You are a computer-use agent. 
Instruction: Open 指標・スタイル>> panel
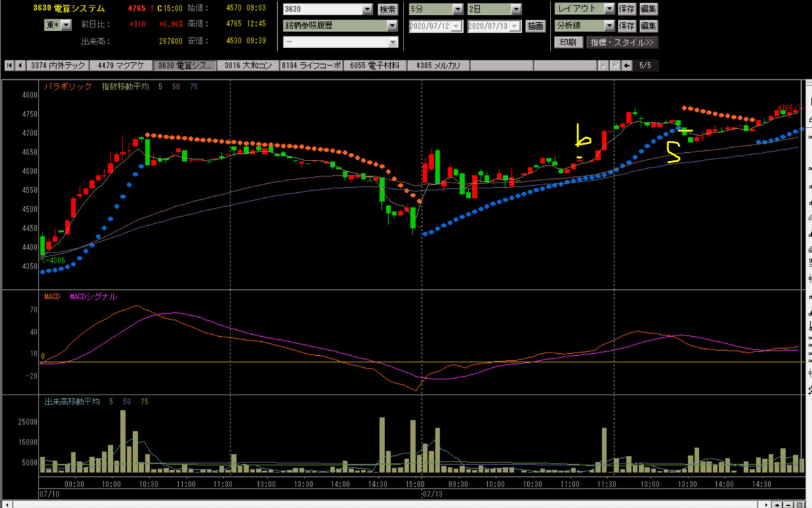click(x=622, y=42)
